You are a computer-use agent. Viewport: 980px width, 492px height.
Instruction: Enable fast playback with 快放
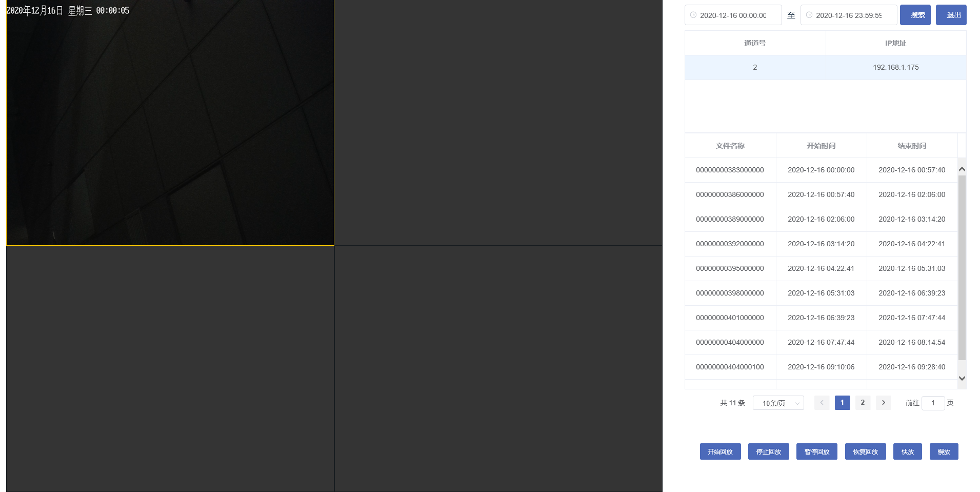tap(907, 451)
